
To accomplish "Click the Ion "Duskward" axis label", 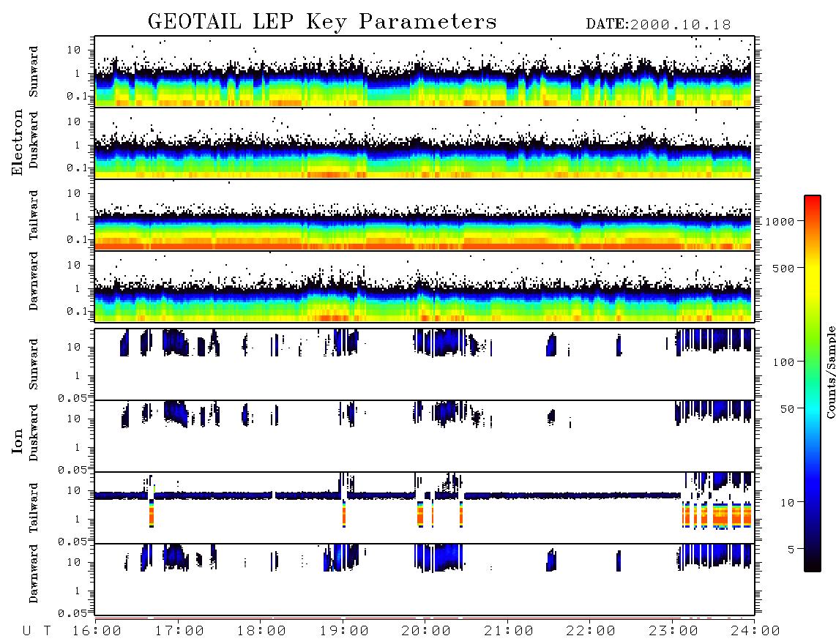I will [34, 433].
